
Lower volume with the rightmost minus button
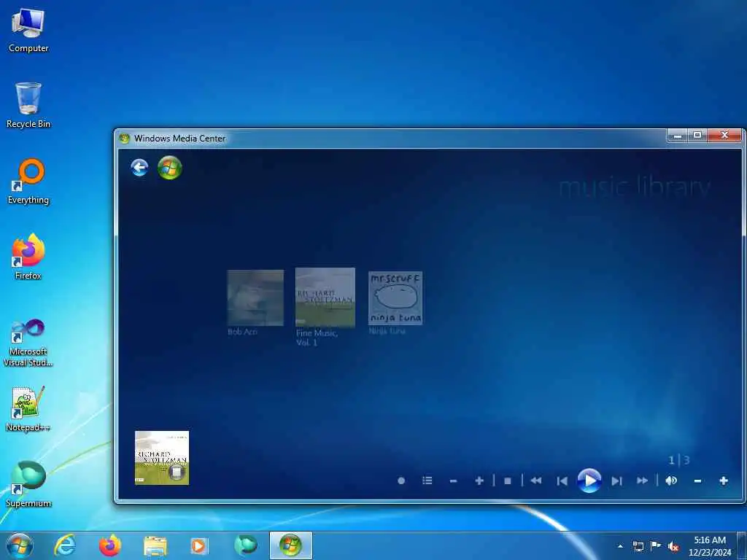pyautogui.click(x=697, y=481)
